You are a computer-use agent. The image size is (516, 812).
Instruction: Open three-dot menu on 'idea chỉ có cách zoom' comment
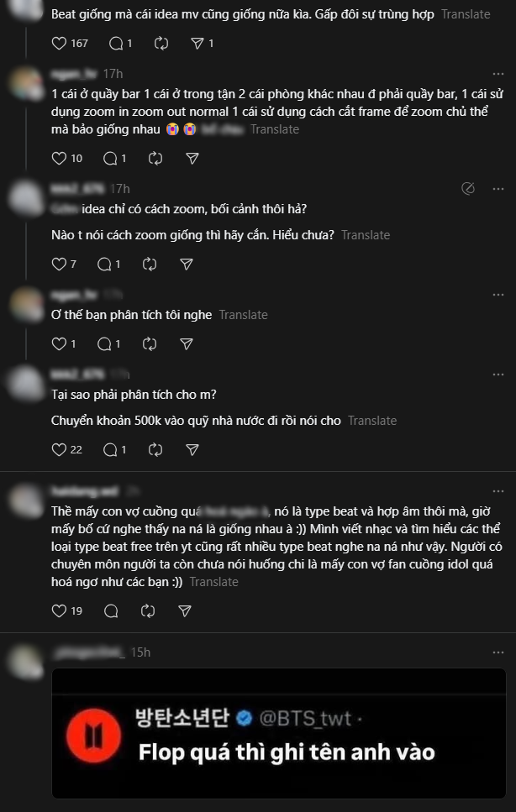[498, 189]
